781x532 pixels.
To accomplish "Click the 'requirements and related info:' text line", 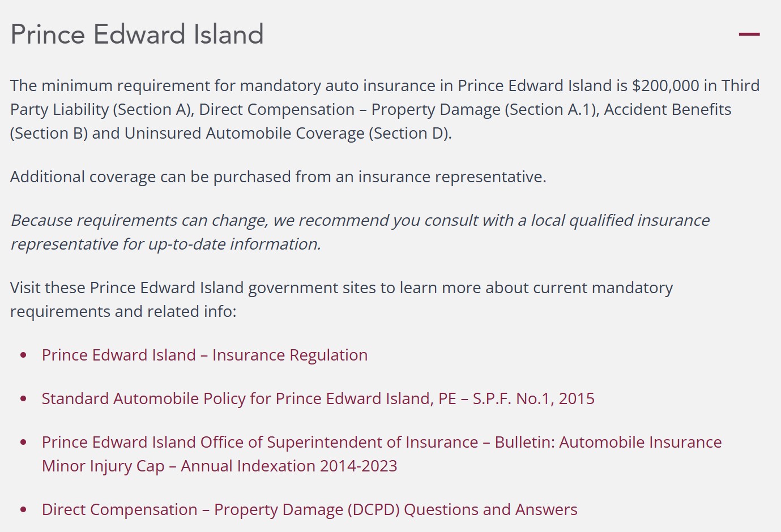I will click(x=123, y=311).
